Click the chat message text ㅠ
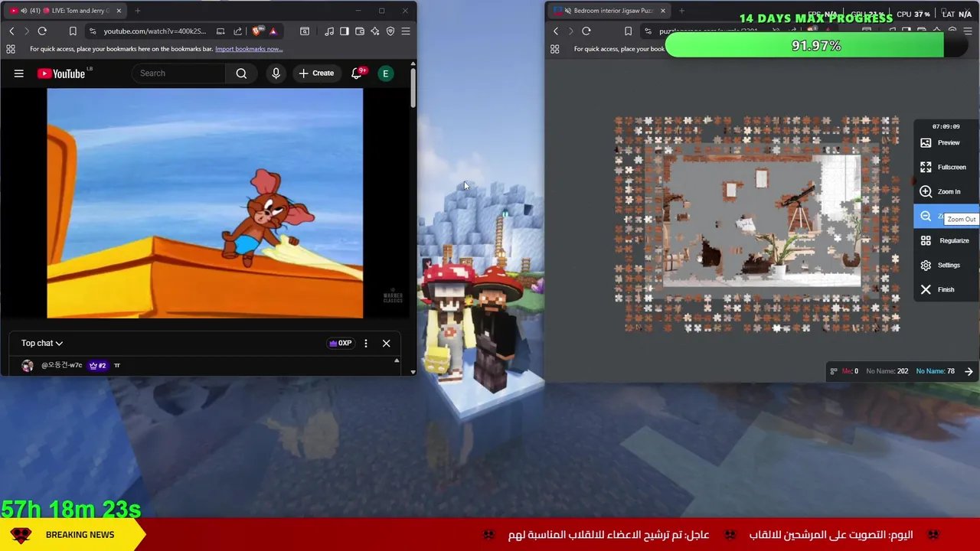Image resolution: width=980 pixels, height=551 pixels. [117, 366]
